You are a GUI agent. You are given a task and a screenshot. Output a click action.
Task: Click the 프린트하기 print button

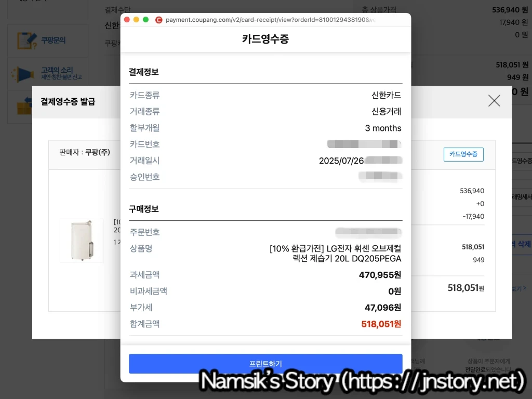click(x=265, y=363)
